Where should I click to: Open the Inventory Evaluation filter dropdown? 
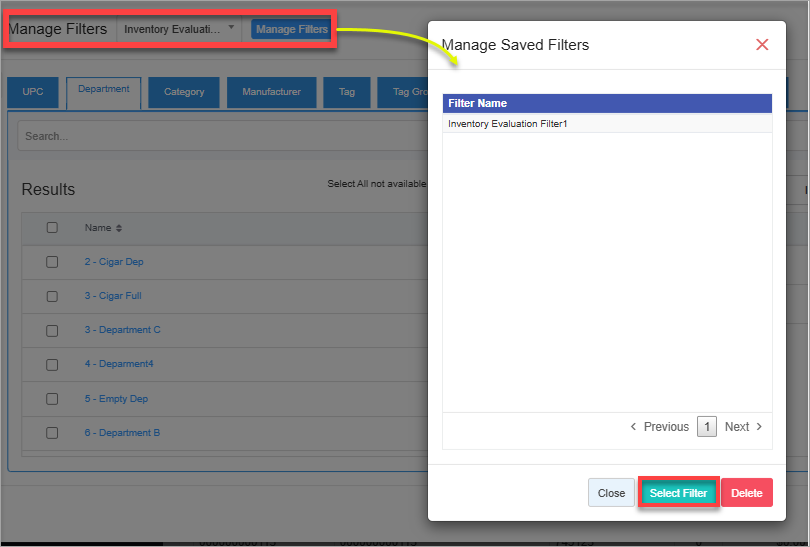pyautogui.click(x=179, y=29)
